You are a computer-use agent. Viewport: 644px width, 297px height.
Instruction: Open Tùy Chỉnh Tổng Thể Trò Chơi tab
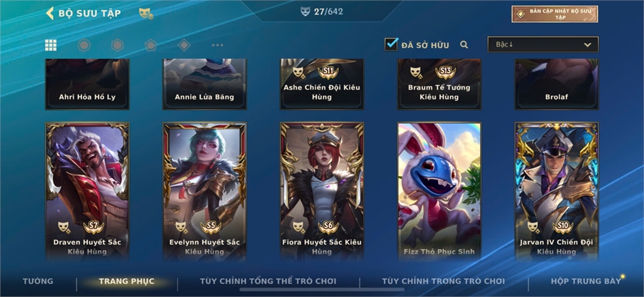point(268,281)
